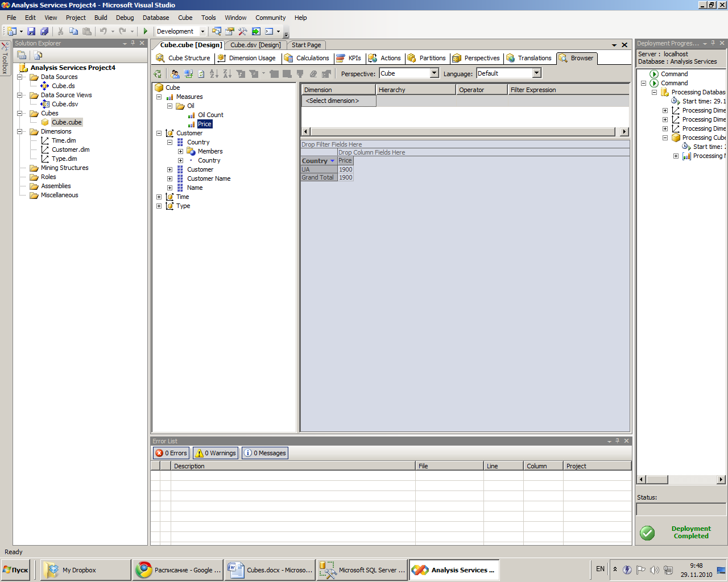Click the Process cube icon in browser toolbar
Image resolution: width=728 pixels, height=582 pixels.
tap(158, 73)
